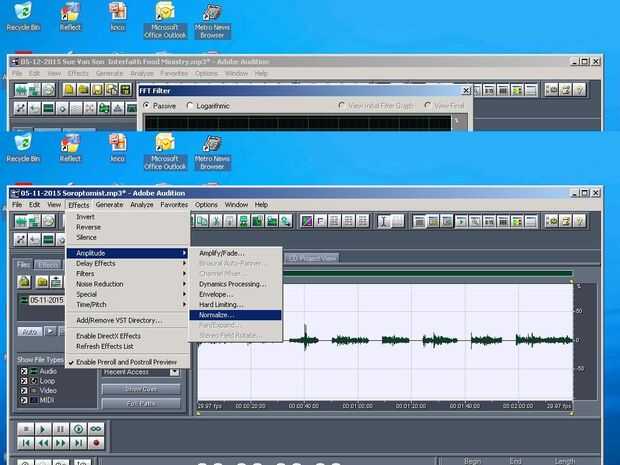Choose Dynamics Processing in the Amplitude submenu
620x465 pixels.
point(236,284)
